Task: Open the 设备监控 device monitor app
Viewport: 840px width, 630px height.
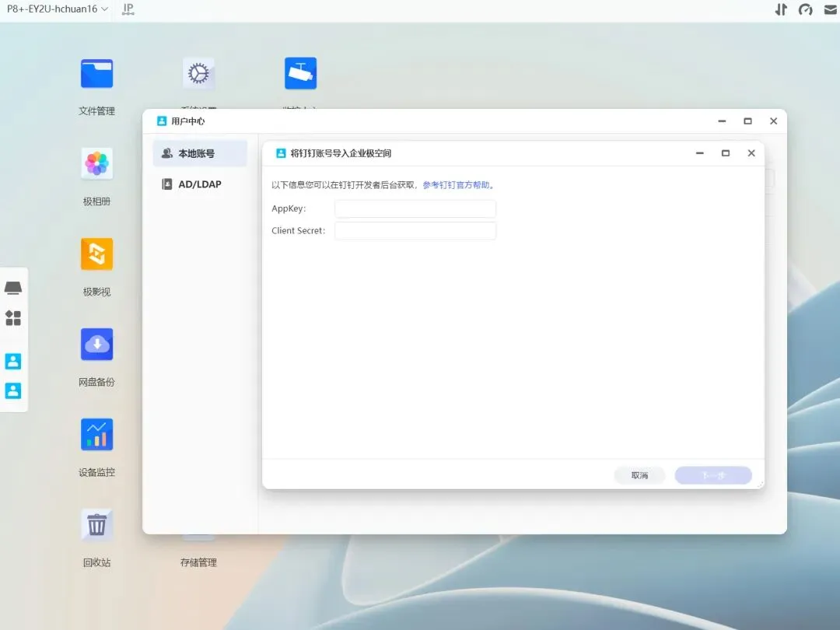Action: (x=96, y=435)
